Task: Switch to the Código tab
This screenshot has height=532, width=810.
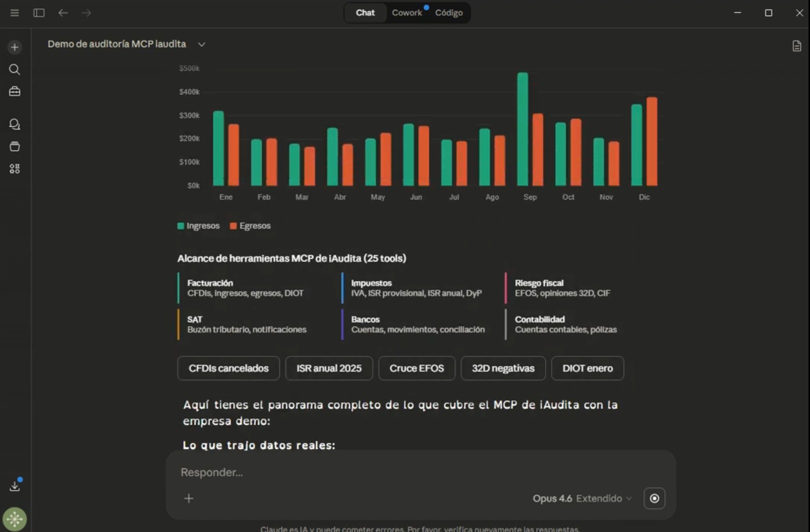Action: click(448, 13)
